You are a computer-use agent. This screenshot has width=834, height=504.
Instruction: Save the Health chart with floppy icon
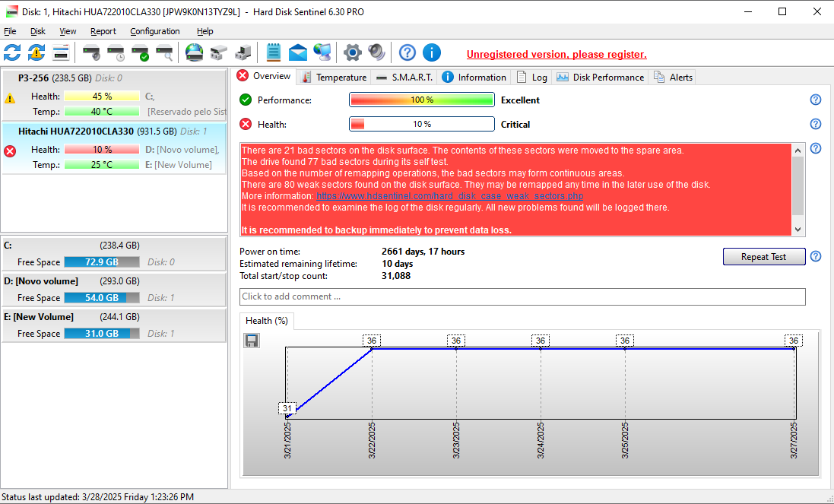click(x=252, y=341)
